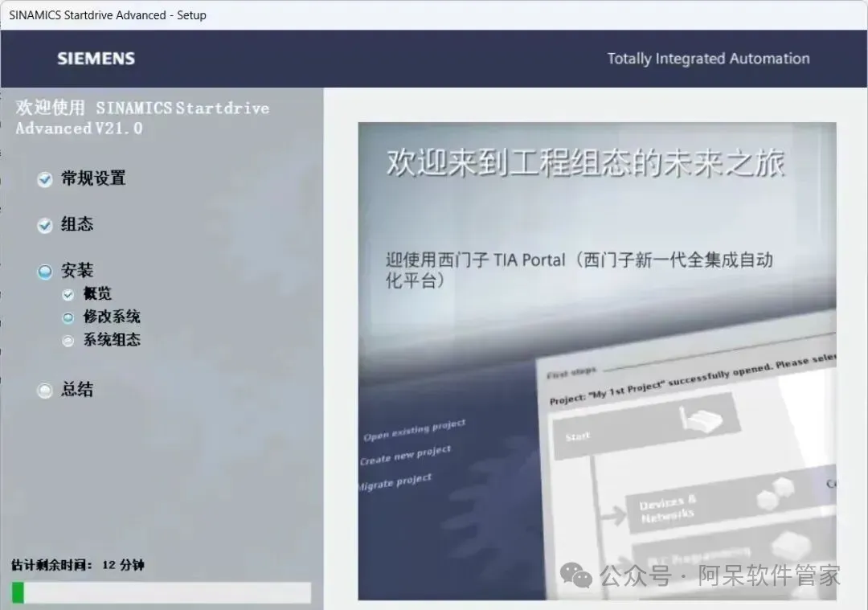Click the SINAMICS Startdrive Advanced Setup title bar

point(434,15)
